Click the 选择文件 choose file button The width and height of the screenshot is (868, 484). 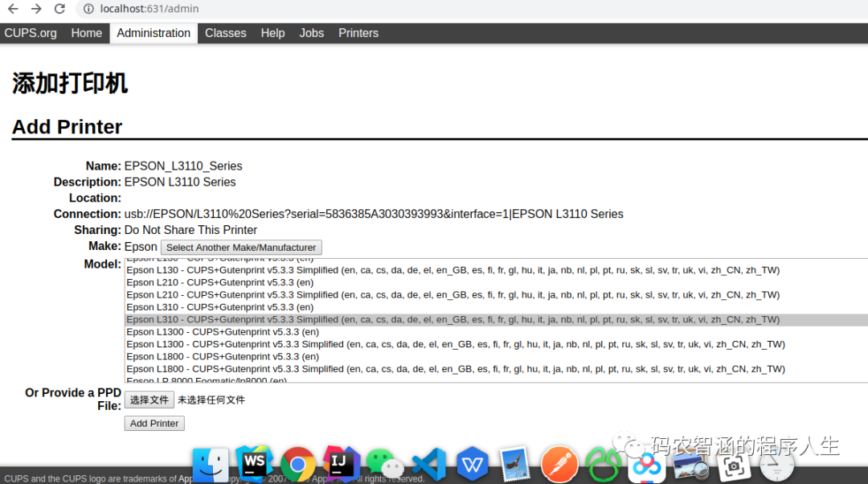click(149, 400)
